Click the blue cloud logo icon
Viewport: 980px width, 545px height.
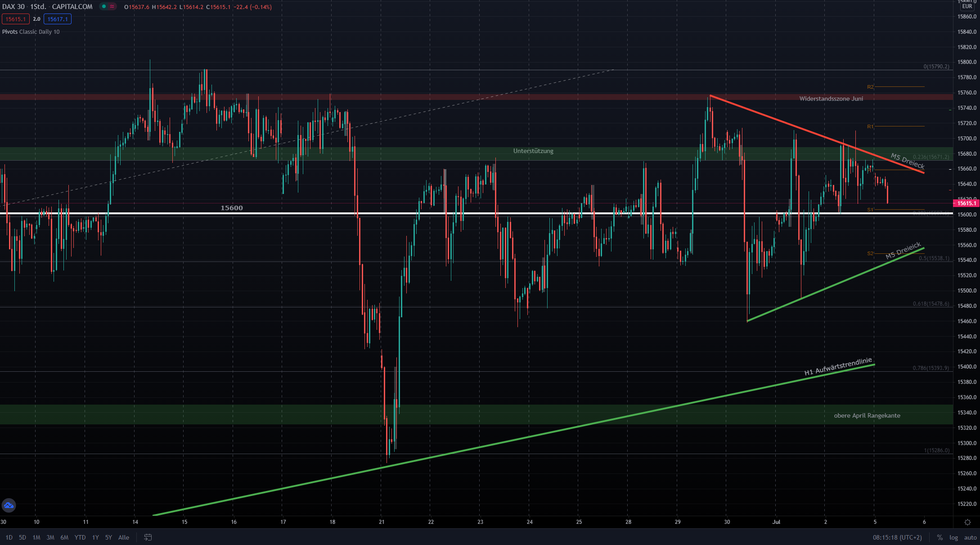tap(9, 505)
